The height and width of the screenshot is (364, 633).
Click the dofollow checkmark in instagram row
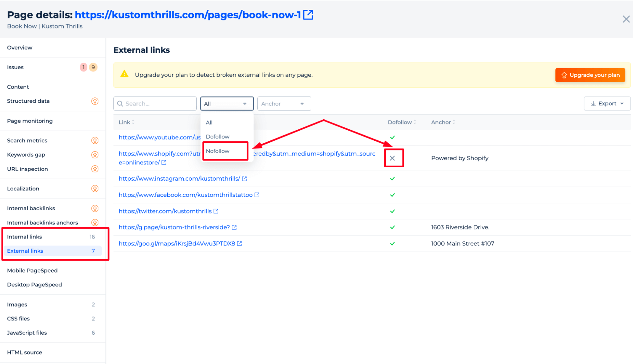(392, 179)
